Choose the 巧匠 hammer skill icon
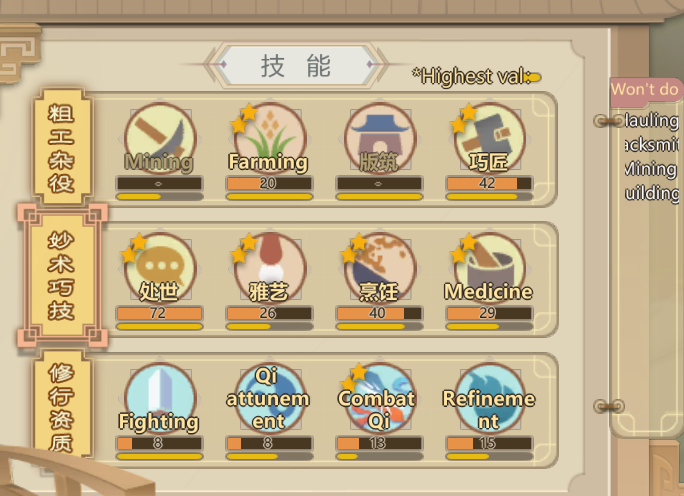The image size is (684, 496). coord(489,139)
